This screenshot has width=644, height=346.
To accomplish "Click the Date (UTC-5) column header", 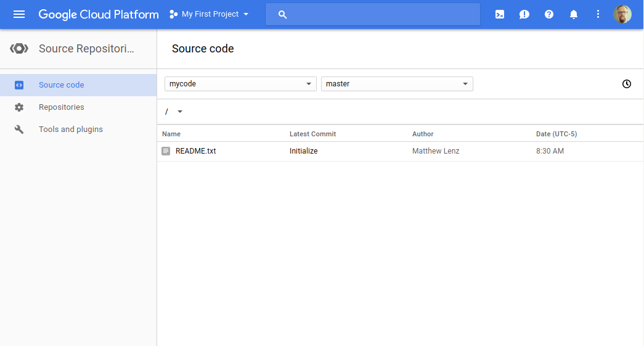I will [556, 134].
